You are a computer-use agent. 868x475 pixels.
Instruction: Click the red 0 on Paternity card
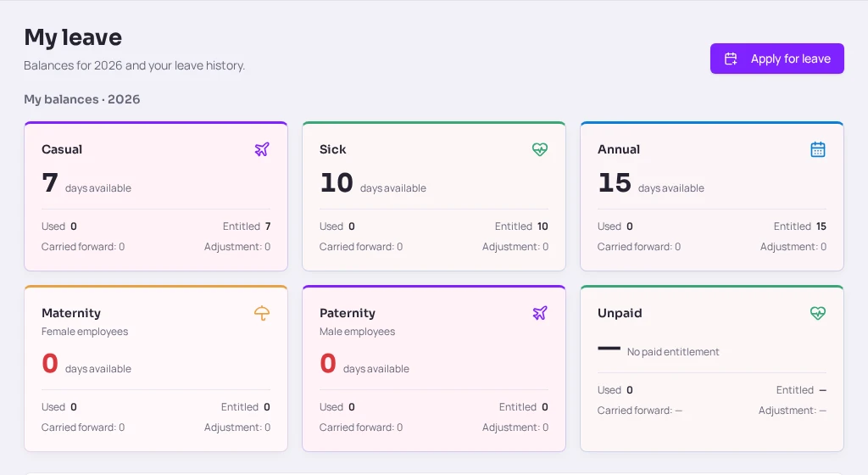coord(328,363)
